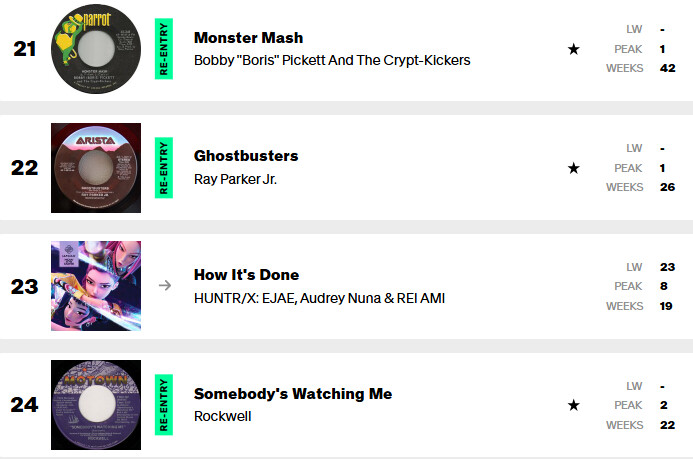Visit the HUNTR/X artist credit link
This screenshot has width=693, height=459.
[x=319, y=298]
